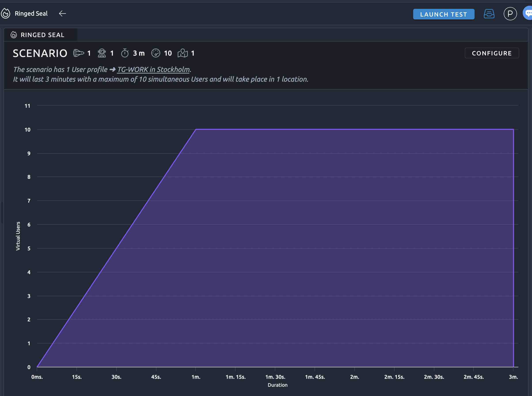Click the '10' max users value

pos(168,53)
